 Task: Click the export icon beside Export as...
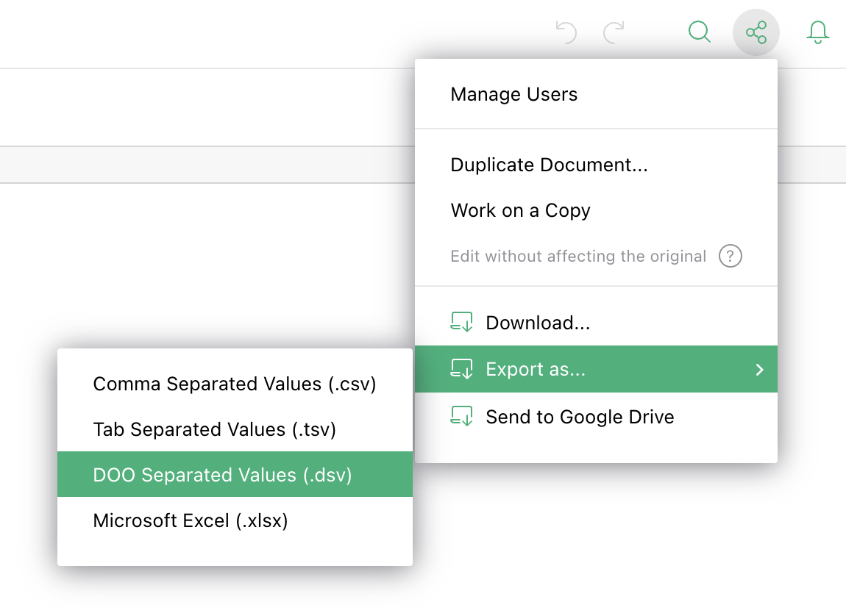pos(463,369)
